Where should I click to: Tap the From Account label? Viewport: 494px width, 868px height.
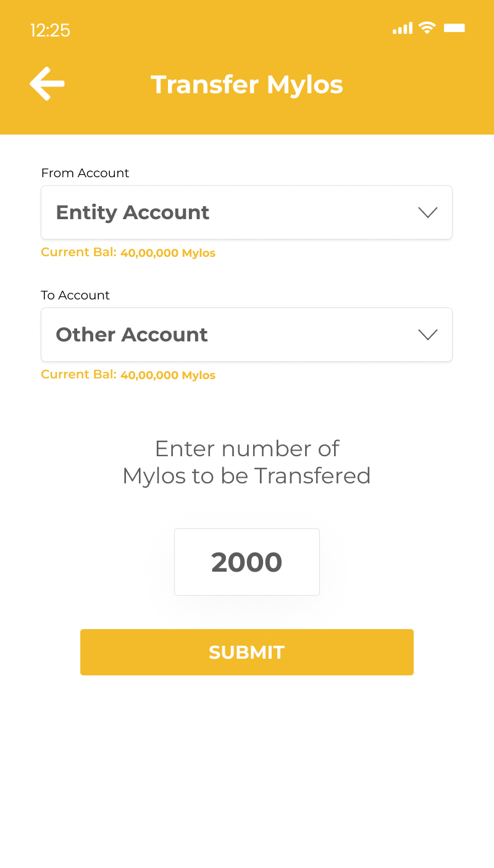tap(85, 173)
